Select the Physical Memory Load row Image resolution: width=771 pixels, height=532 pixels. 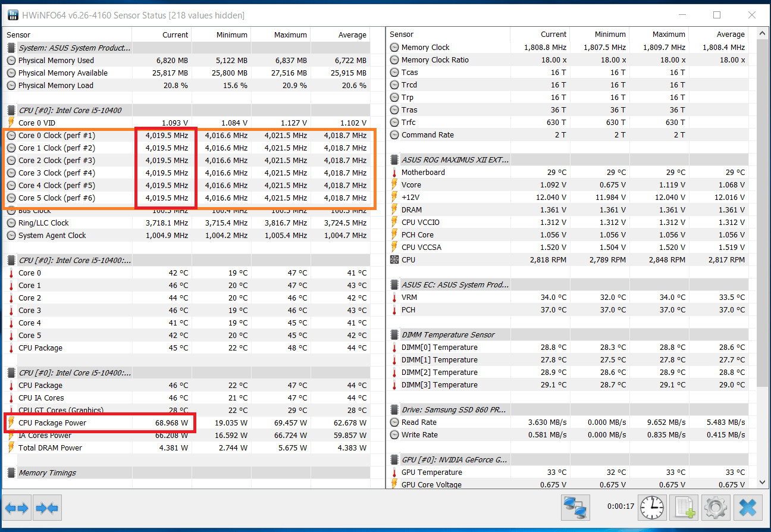click(x=187, y=85)
